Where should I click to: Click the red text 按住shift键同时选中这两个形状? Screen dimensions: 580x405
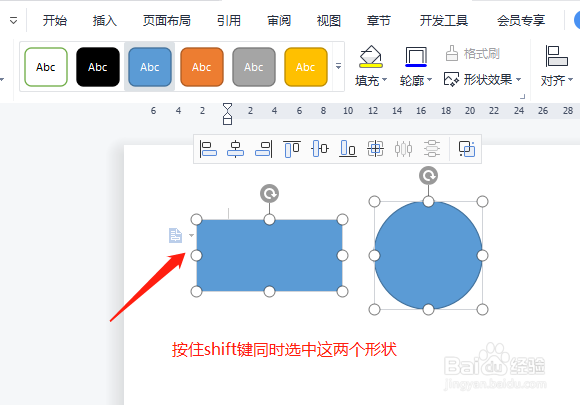[284, 350]
